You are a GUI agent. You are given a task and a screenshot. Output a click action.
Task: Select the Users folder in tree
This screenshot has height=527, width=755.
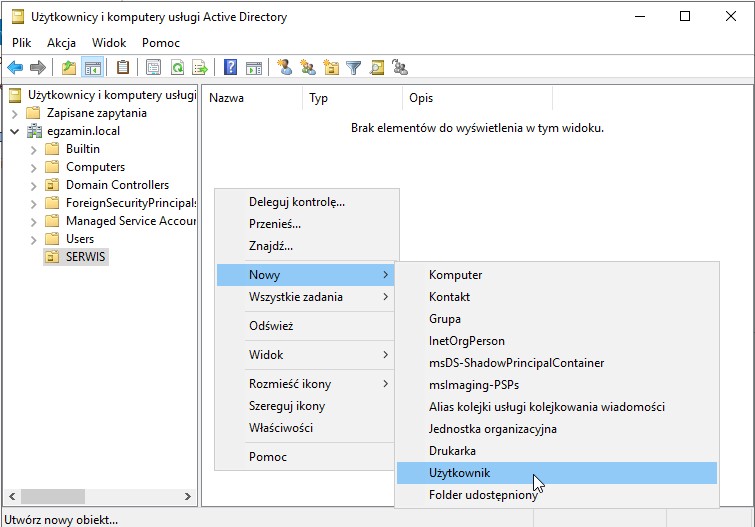pyautogui.click(x=79, y=239)
